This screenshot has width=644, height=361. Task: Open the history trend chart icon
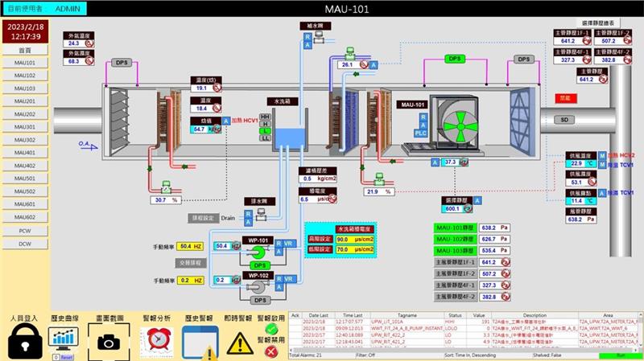(x=64, y=339)
